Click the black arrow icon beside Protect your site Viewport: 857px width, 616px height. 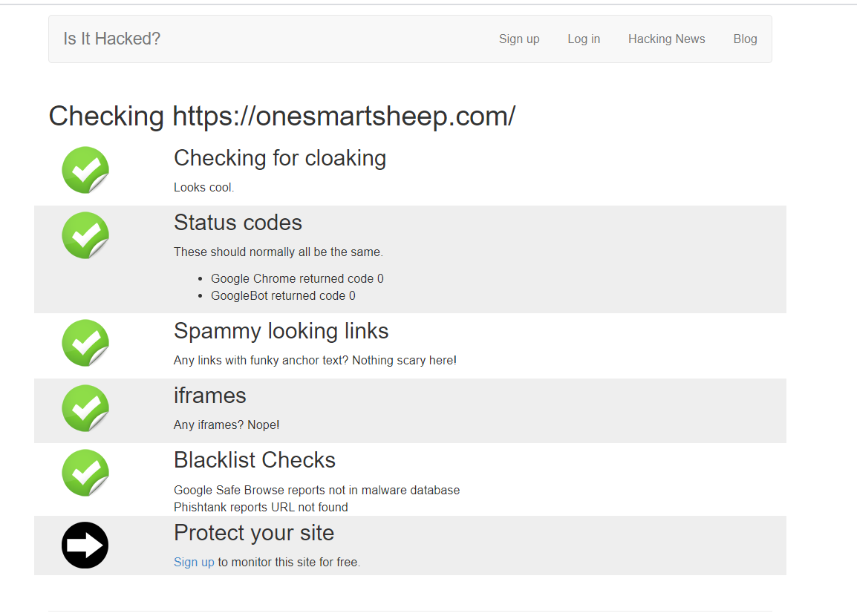tap(85, 545)
